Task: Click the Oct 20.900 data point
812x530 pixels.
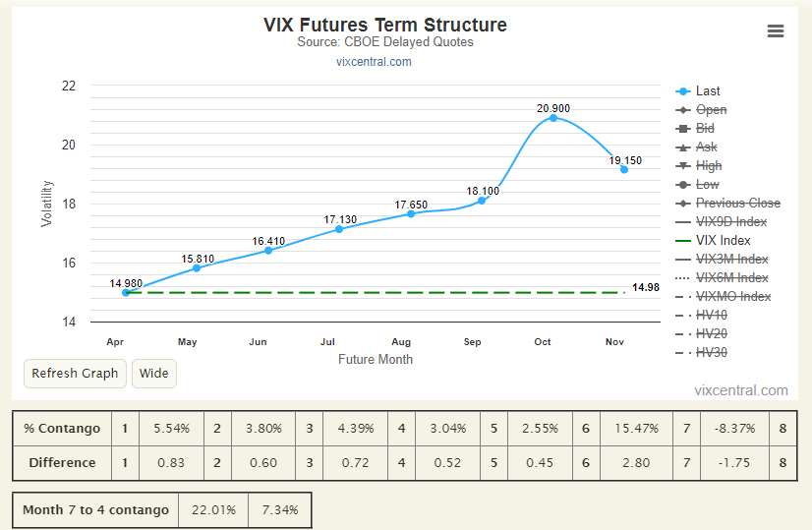Action: click(x=553, y=118)
